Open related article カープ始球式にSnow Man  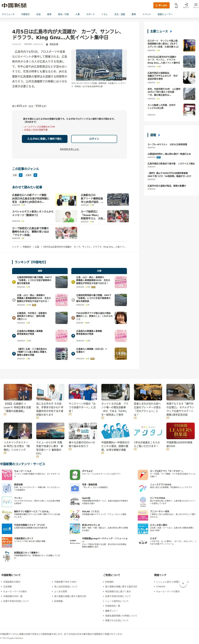click(x=93, y=215)
